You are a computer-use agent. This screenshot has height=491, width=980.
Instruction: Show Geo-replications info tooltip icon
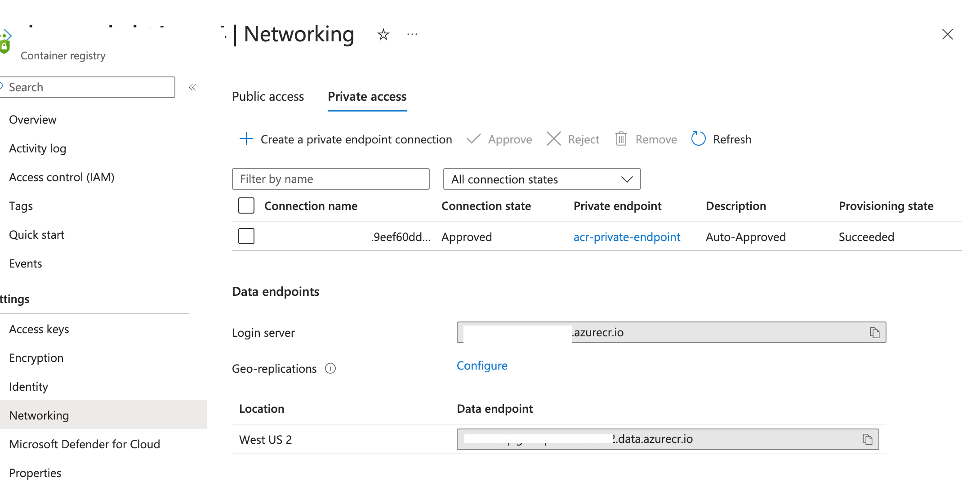[330, 368]
